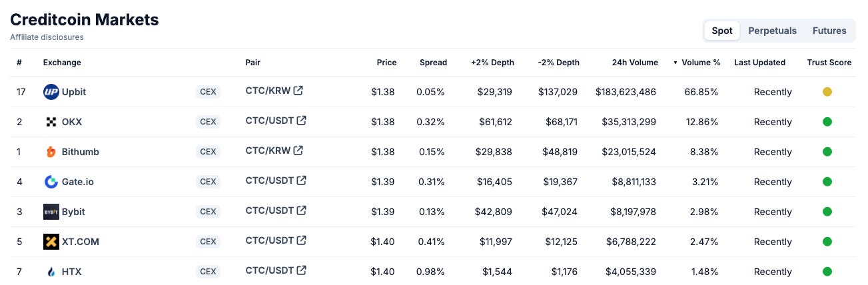Open external link icon for Upbit CTC/KRW
This screenshot has height=285, width=868.
pyautogui.click(x=298, y=91)
